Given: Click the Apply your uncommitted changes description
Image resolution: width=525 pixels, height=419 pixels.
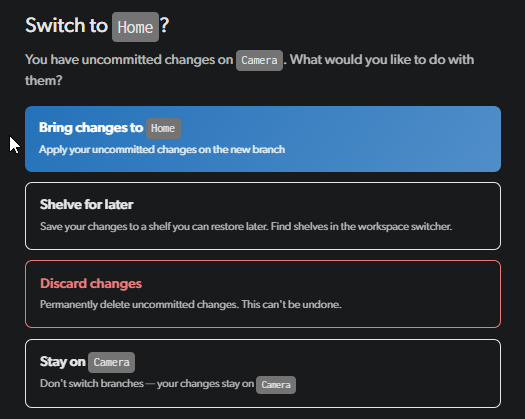Looking at the screenshot, I should [x=162, y=149].
